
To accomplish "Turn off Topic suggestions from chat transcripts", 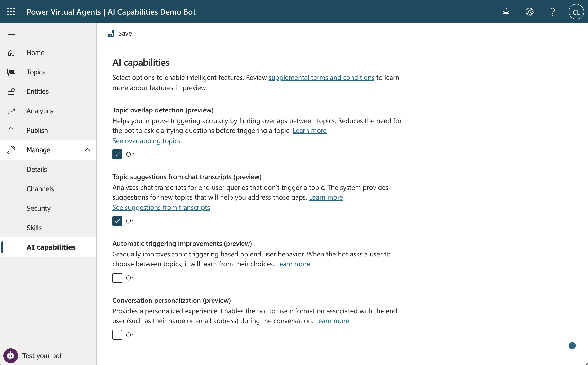I will point(117,221).
